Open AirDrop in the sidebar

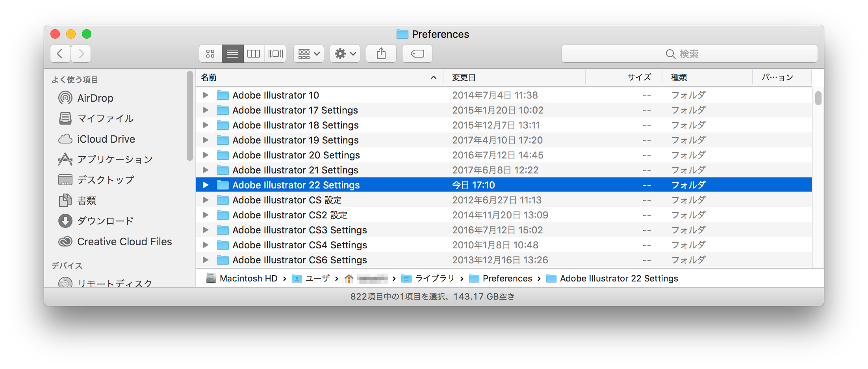point(86,98)
